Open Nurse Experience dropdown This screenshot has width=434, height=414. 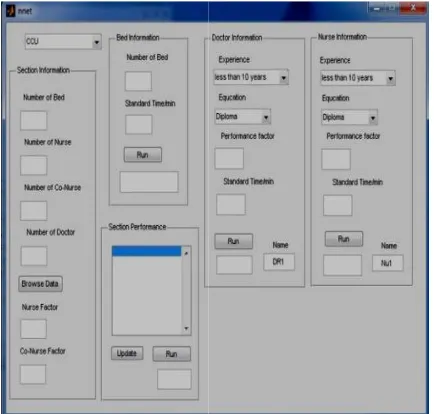point(358,78)
